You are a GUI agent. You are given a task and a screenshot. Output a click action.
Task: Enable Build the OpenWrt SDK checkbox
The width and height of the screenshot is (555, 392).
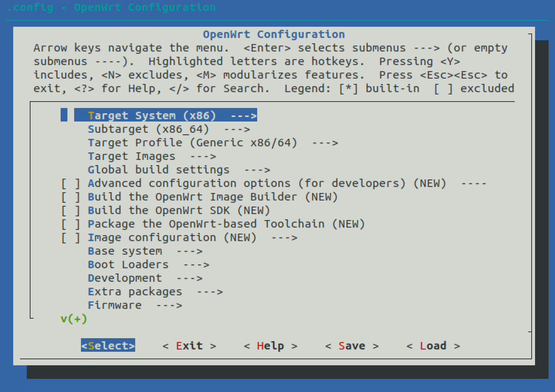pos(71,211)
